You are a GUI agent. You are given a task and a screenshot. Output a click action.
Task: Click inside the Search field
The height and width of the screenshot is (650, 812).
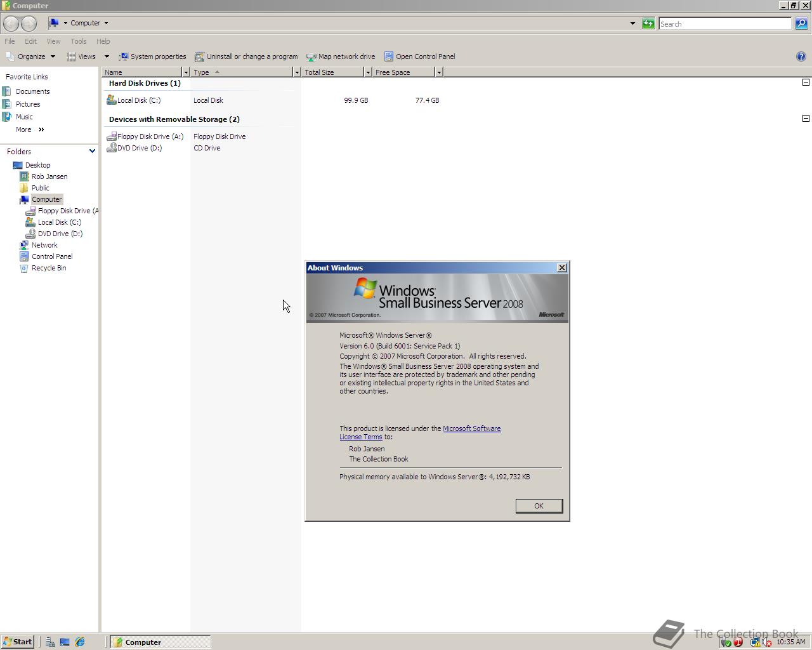click(724, 23)
